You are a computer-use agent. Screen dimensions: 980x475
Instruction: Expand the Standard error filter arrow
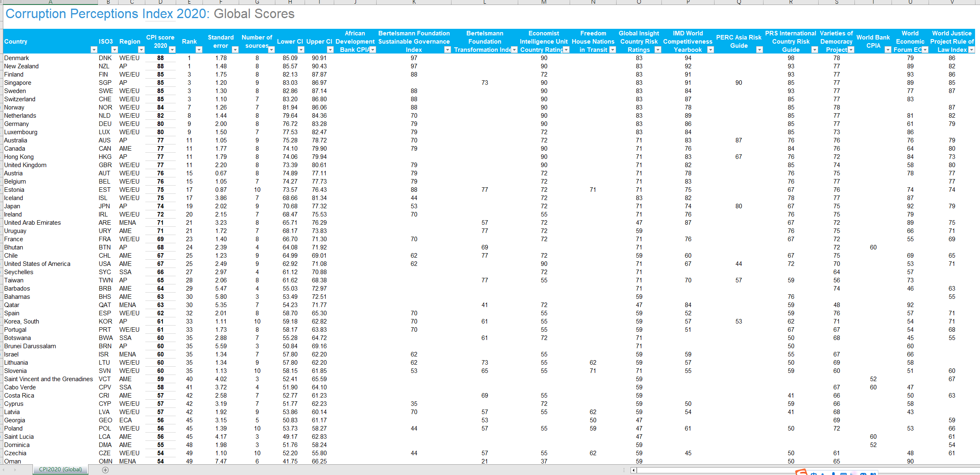coord(235,50)
